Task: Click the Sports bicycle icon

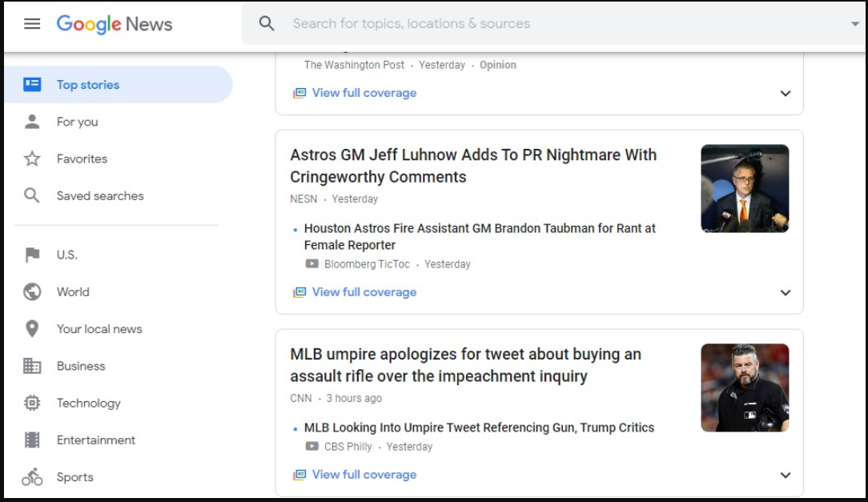Action: [x=32, y=476]
